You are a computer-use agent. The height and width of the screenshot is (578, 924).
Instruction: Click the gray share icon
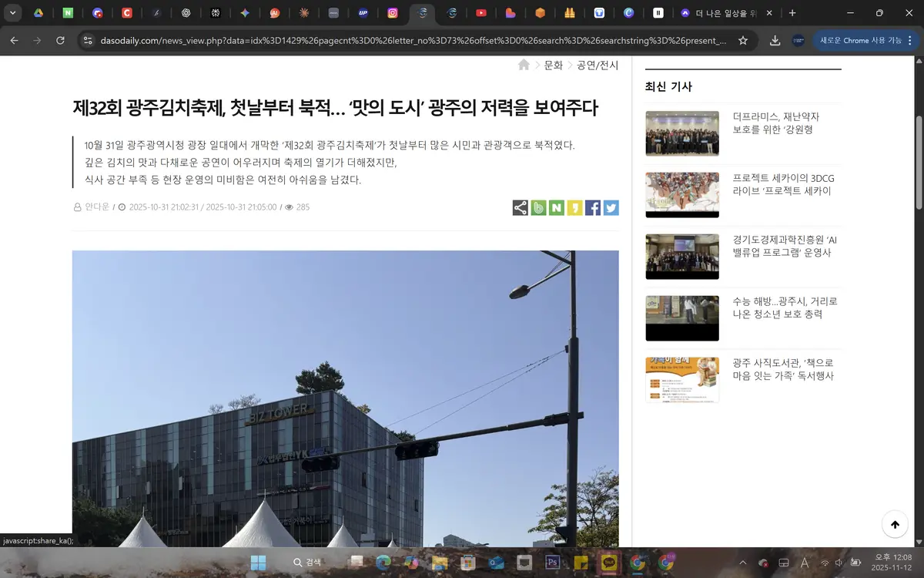tap(520, 207)
